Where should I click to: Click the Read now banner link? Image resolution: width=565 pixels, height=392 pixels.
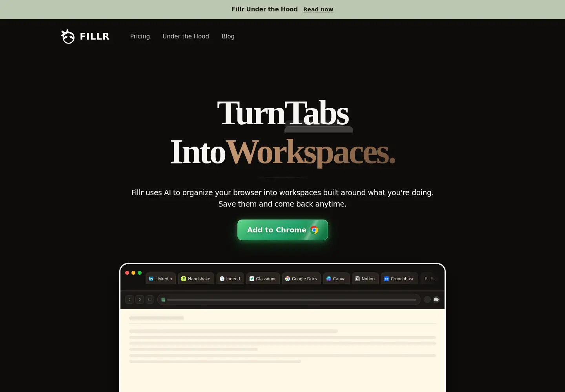318,9
